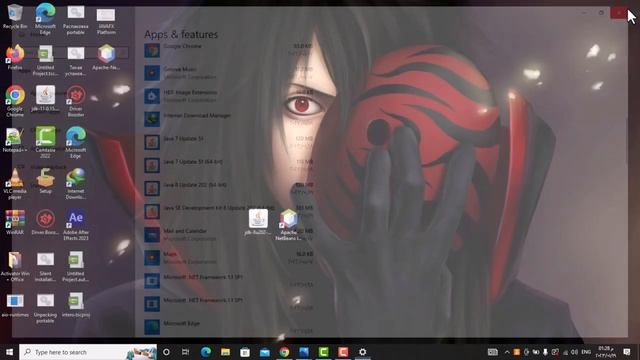The image size is (640, 360).
Task: Select Mail and Calendar in apps list
Action: (x=229, y=234)
